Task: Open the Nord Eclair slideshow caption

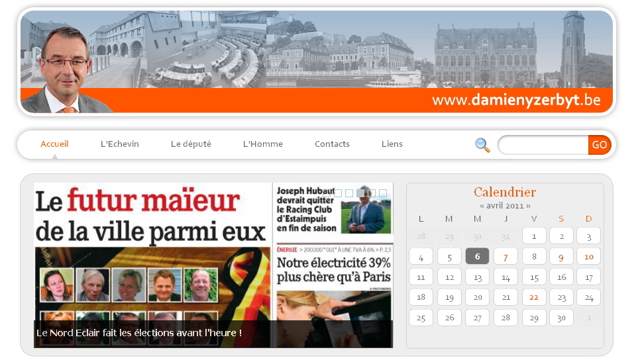Action: pyautogui.click(x=139, y=333)
